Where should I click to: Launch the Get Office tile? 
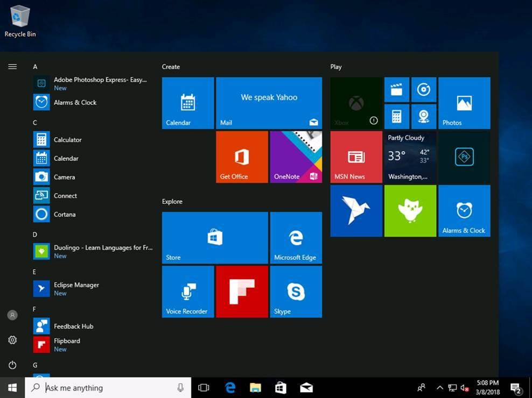[x=242, y=157]
